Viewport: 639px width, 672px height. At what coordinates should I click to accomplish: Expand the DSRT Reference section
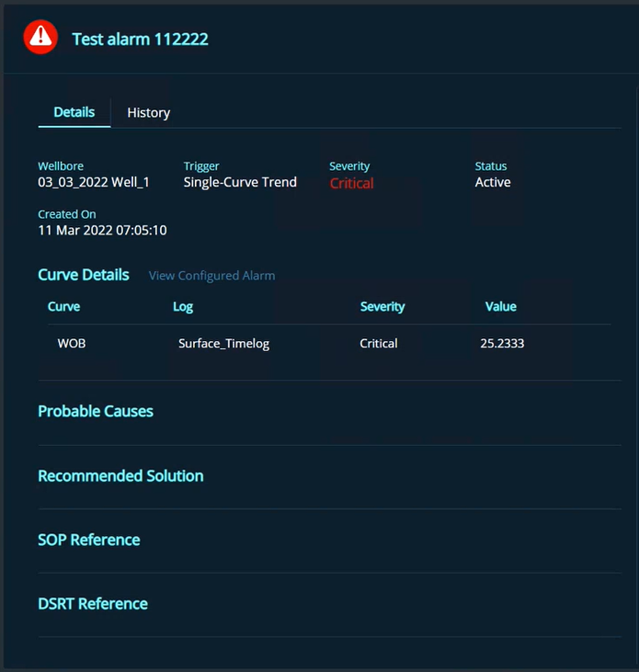coord(93,604)
